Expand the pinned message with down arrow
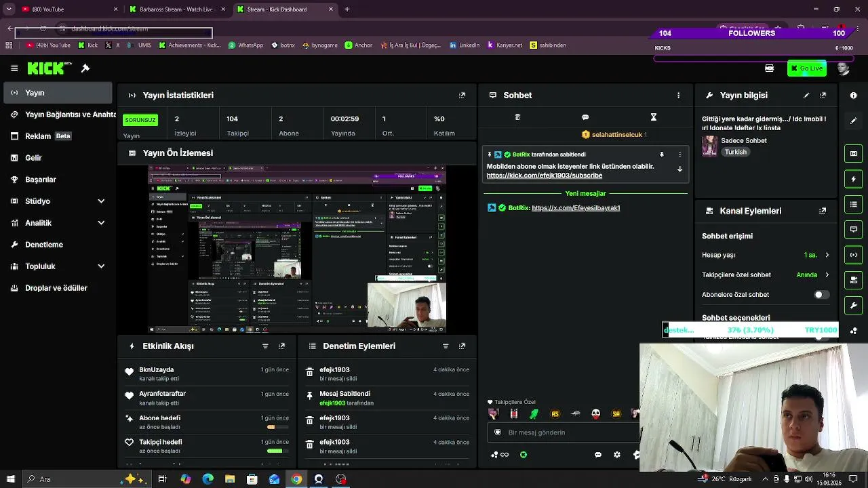This screenshot has width=868, height=488. (679, 169)
